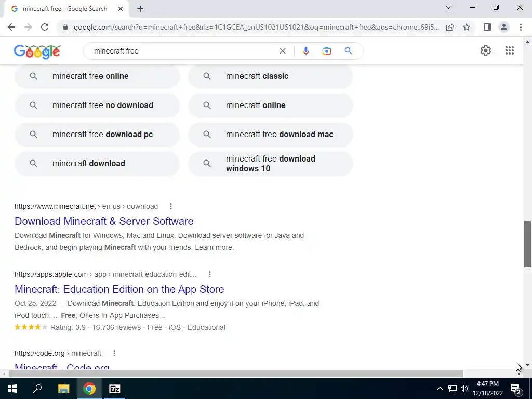Open the browser side panel icon
Screen dimensions: 532x399
coord(487,27)
